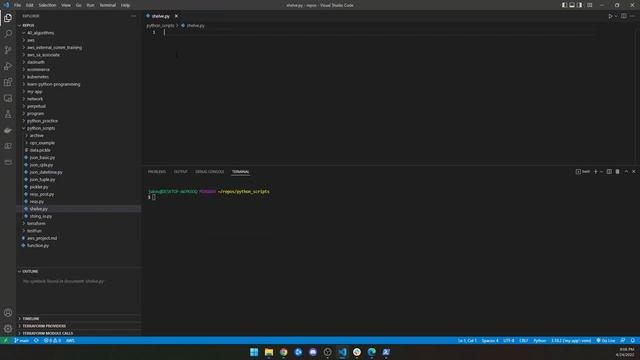Collapse the OUTLINE section
The image size is (640, 360).
tap(30, 271)
